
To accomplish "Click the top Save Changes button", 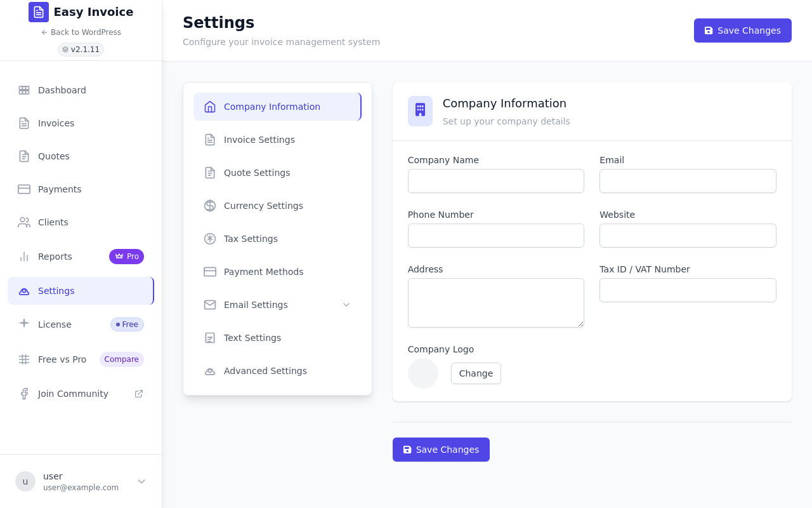I will 743,30.
